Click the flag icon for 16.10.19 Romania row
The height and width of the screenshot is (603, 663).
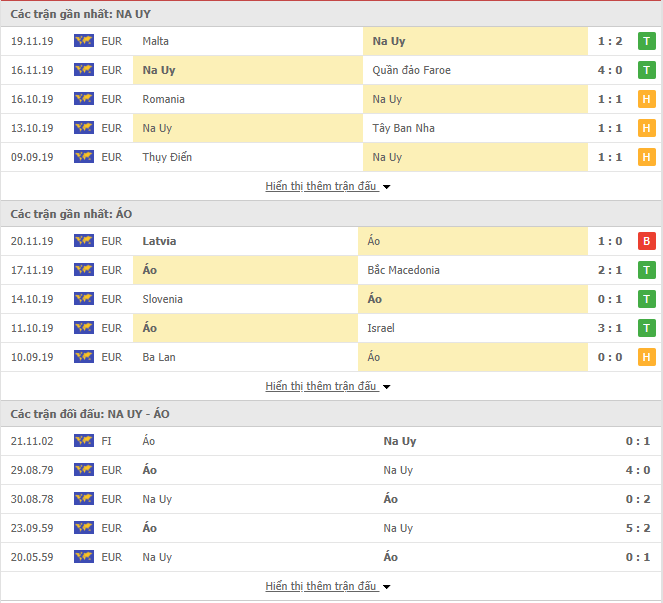tap(83, 100)
